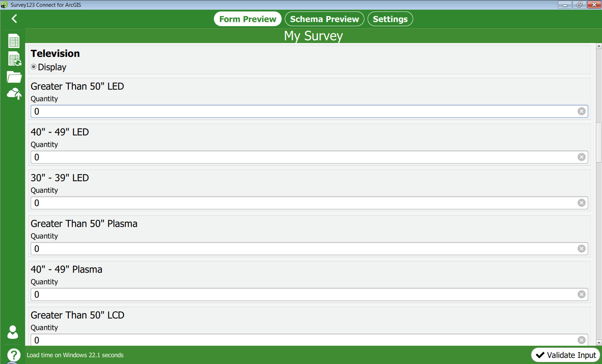This screenshot has width=602, height=364.
Task: Click the scrollbar up arrow
Action: tap(599, 46)
